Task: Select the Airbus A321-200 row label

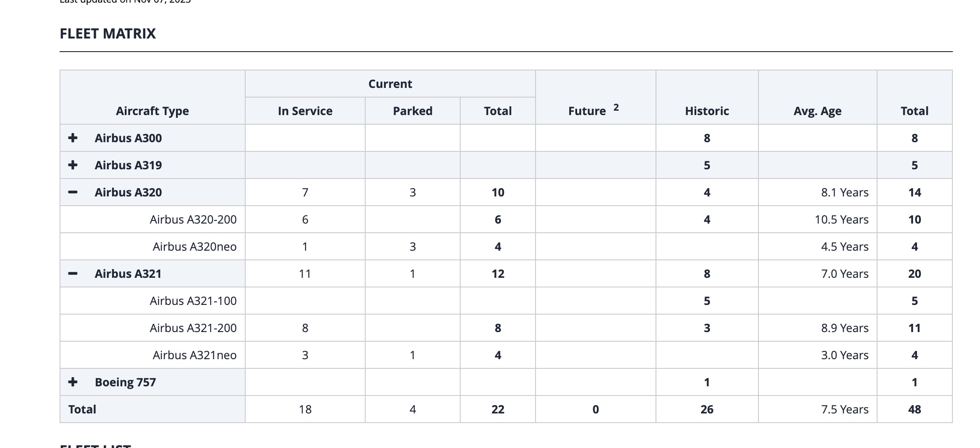Action: (193, 328)
